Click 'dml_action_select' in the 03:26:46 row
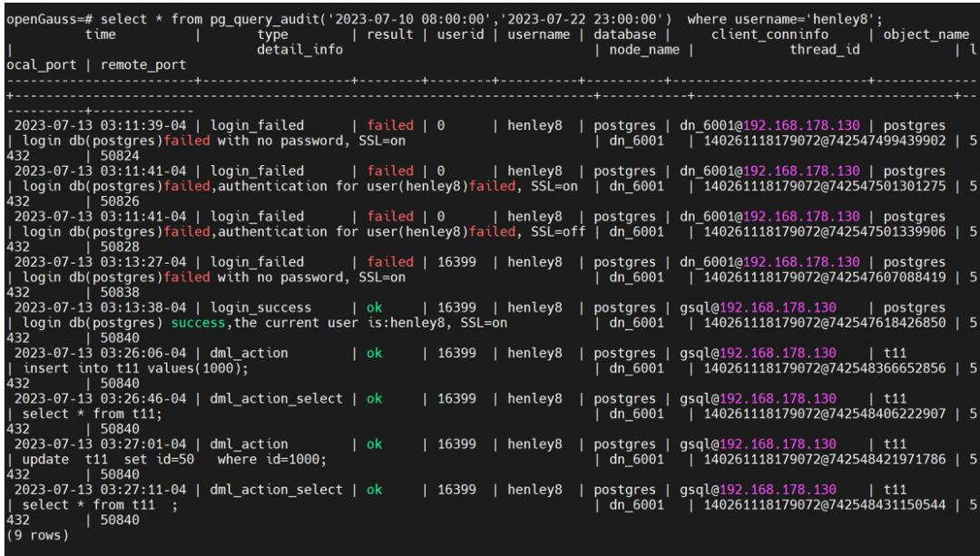 point(276,398)
